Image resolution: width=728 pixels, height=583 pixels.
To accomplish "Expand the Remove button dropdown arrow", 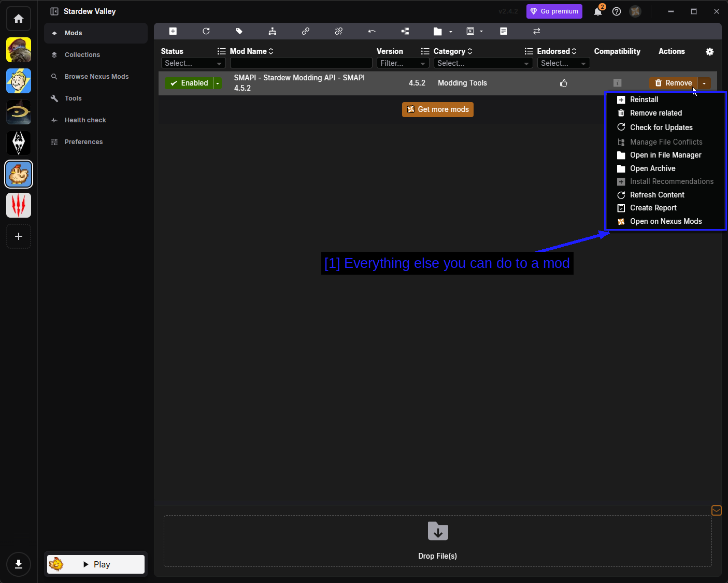I will pyautogui.click(x=704, y=83).
